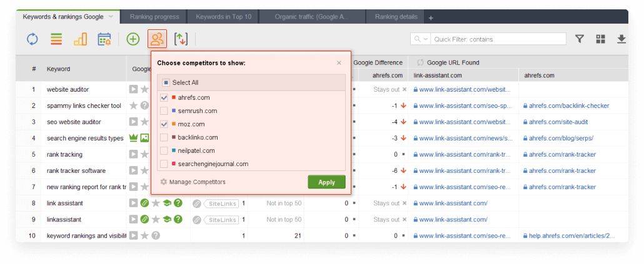Click the download export icon
644x264 pixels.
click(x=621, y=39)
